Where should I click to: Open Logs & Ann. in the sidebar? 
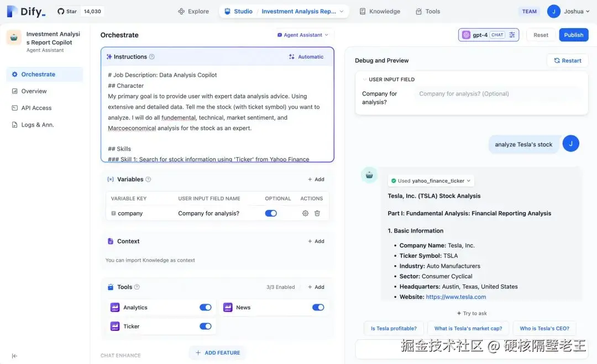pos(45,124)
